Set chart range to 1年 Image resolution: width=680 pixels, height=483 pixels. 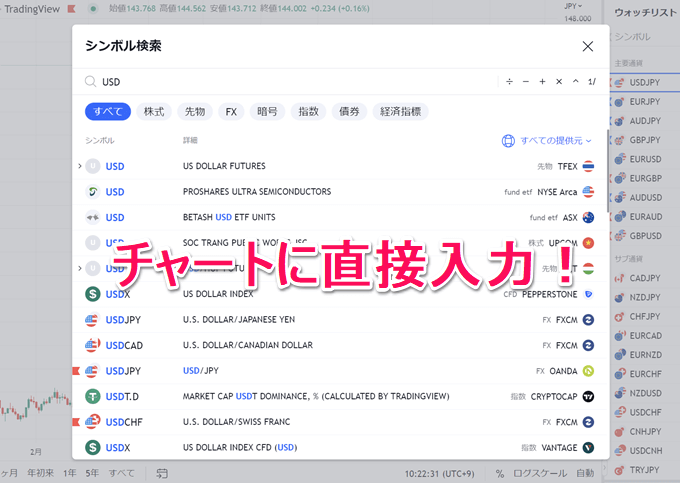69,473
